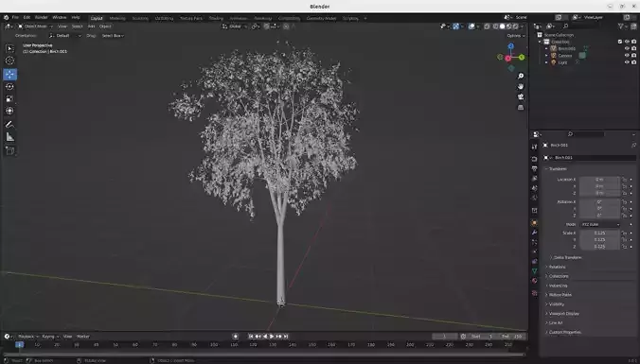This screenshot has height=364, width=640.
Task: Select the Transform tool in the toolbar
Action: [x=9, y=111]
